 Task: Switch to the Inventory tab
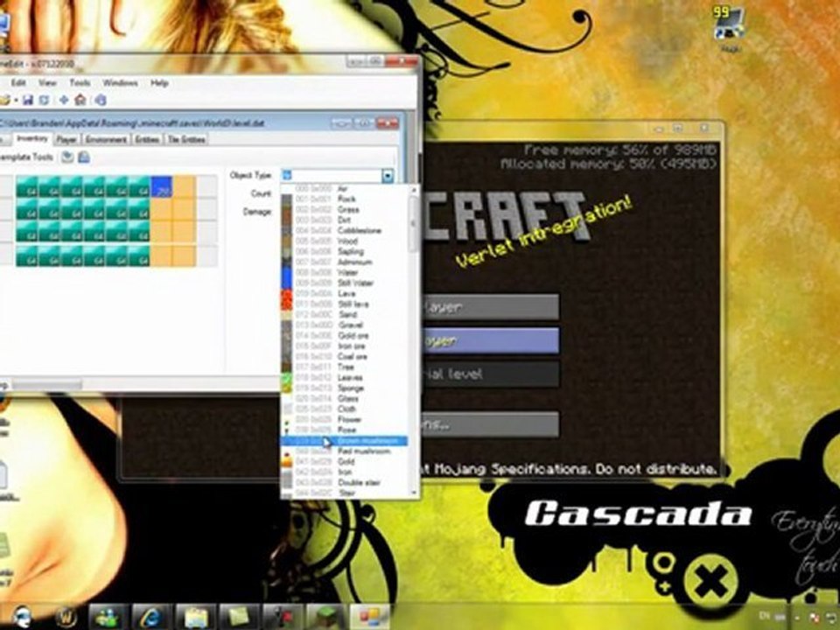coord(31,139)
